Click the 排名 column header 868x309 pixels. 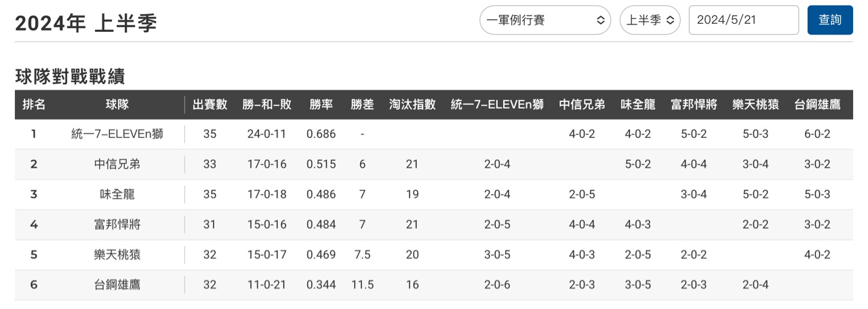34,105
